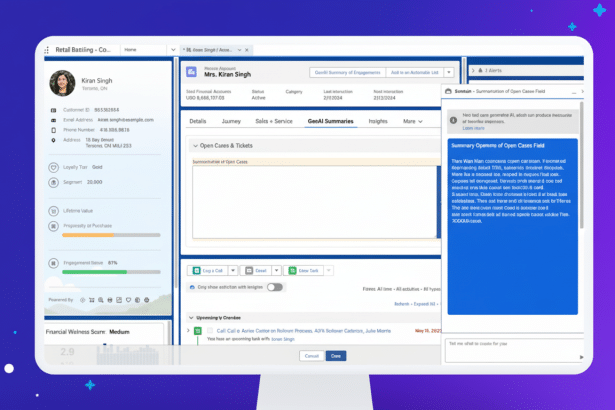Open the app launcher dots icon
This screenshot has width=615, height=410.
pyautogui.click(x=47, y=50)
